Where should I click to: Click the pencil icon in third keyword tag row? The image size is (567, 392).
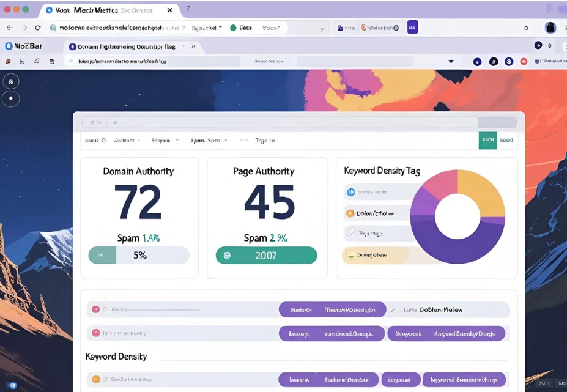pos(351,233)
